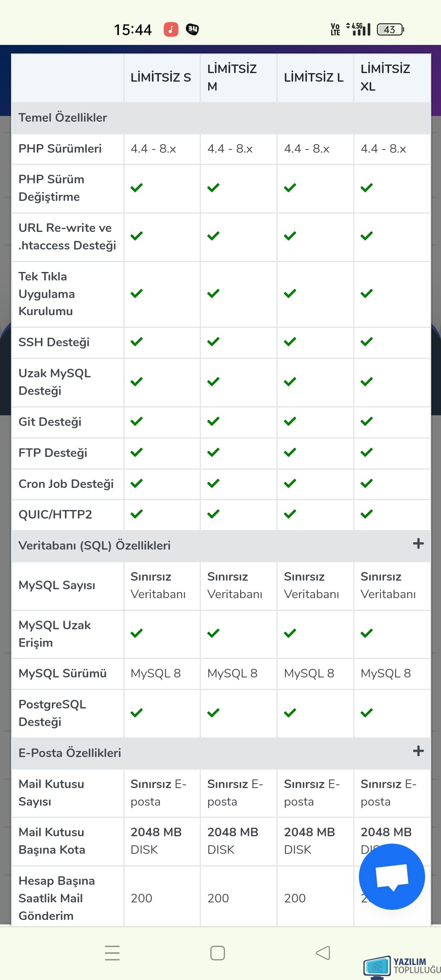Screen dimensions: 441x980
Task: Expand the Veritabanı (SQL) Özellikleri plus icon
Action: click(418, 543)
